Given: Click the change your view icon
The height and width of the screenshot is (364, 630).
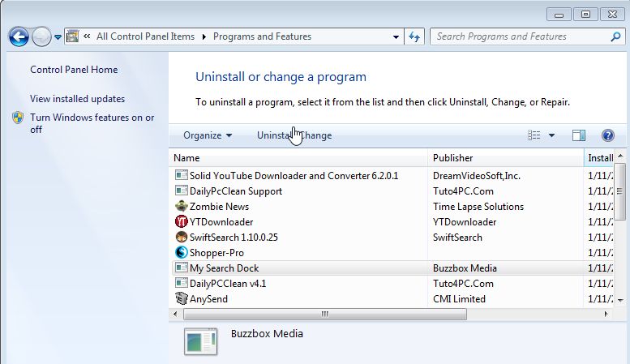Looking at the screenshot, I should pos(534,135).
